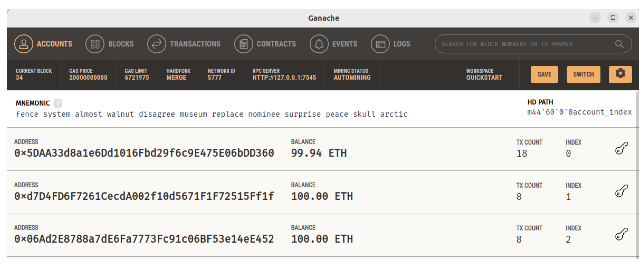Click the accounts list vertical scrollbar
Screen dimensions: 644x265
(637, 175)
